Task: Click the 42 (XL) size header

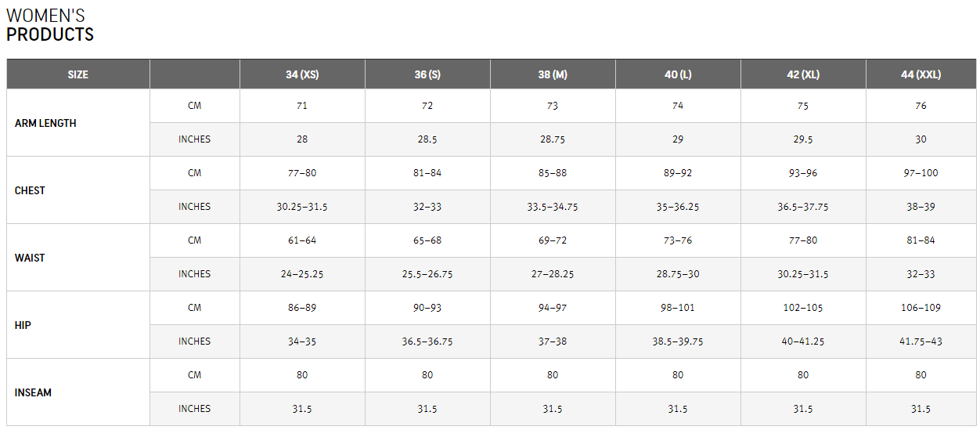Action: (x=803, y=75)
